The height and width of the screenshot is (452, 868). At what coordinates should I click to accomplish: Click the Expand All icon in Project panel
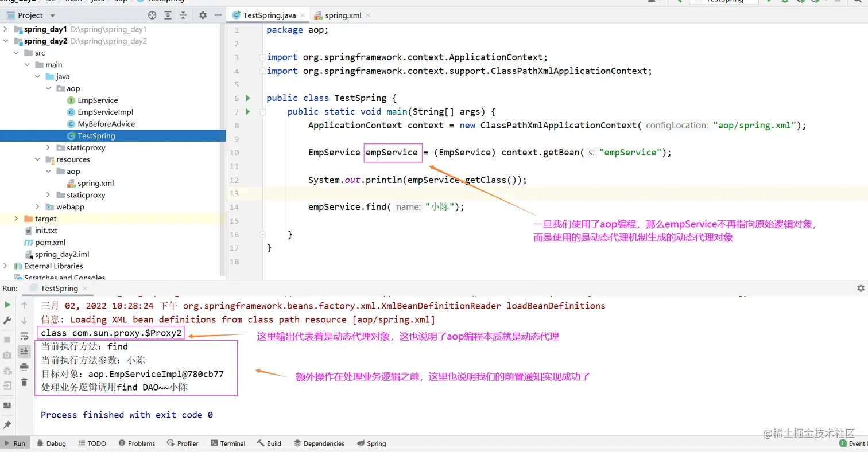[x=168, y=15]
